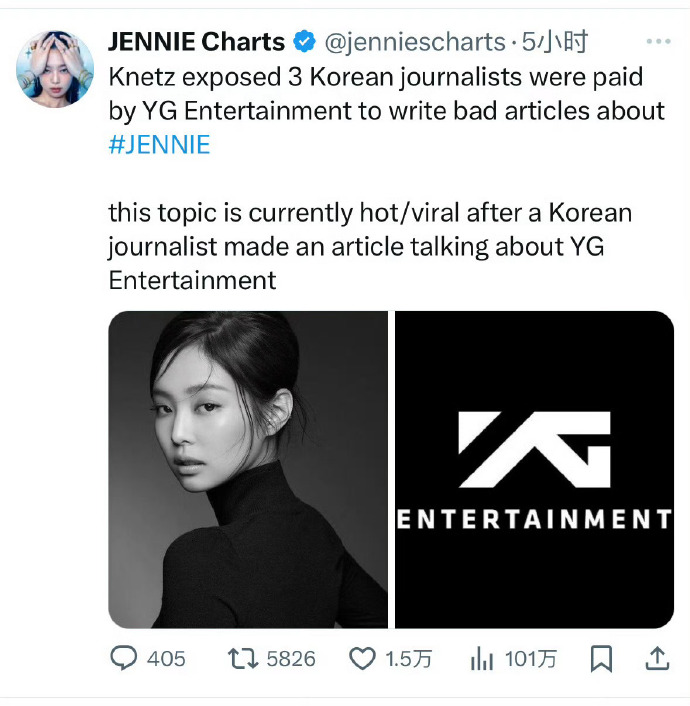Viewport: 690px width, 706px height.
Task: Open the JENNIE Charts profile avatar
Action: pos(55,68)
